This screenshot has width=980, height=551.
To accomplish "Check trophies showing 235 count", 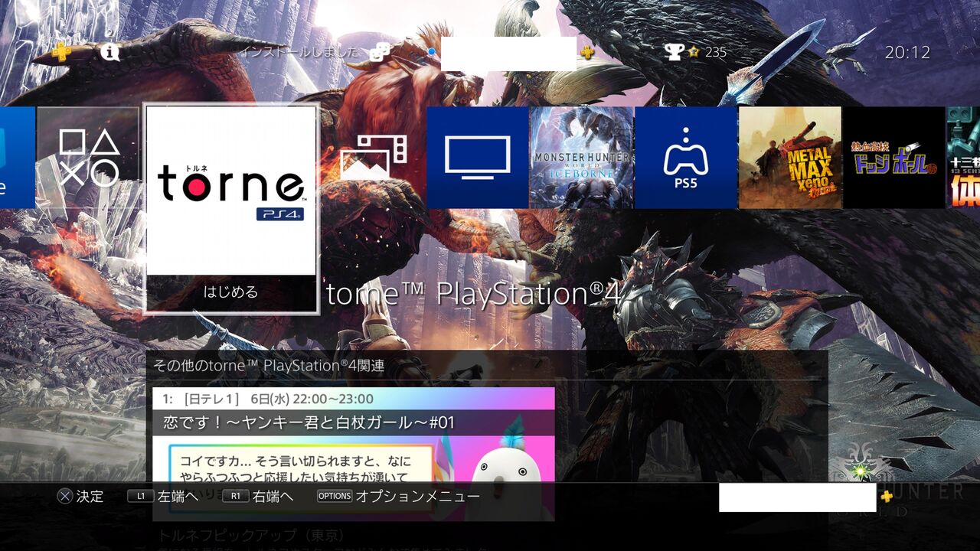I will [x=693, y=52].
